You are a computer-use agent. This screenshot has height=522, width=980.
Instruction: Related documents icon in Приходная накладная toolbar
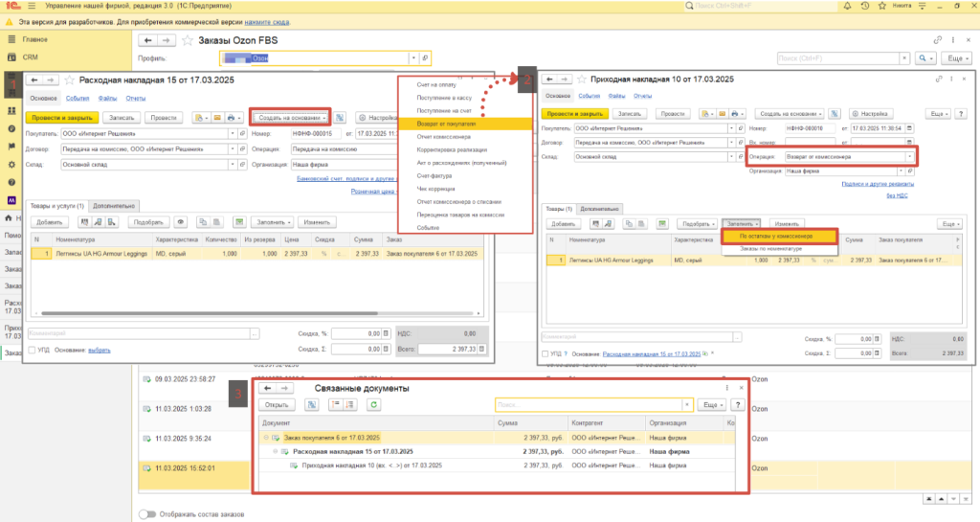tap(835, 114)
